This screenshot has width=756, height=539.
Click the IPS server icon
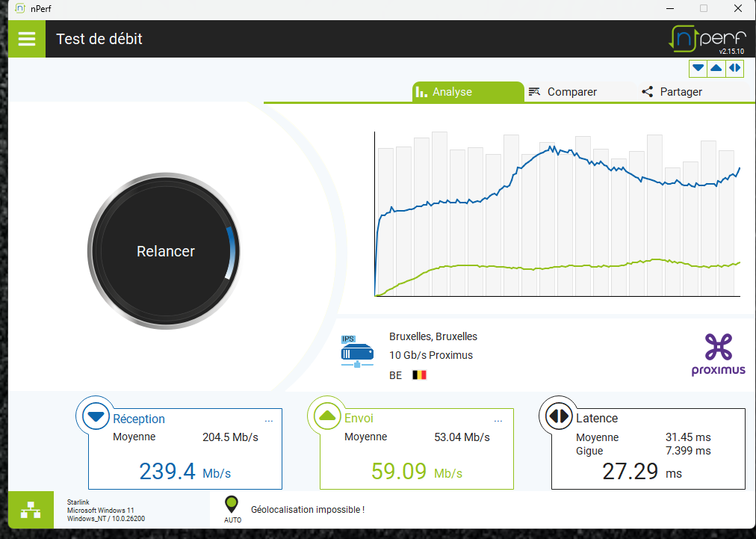[357, 351]
